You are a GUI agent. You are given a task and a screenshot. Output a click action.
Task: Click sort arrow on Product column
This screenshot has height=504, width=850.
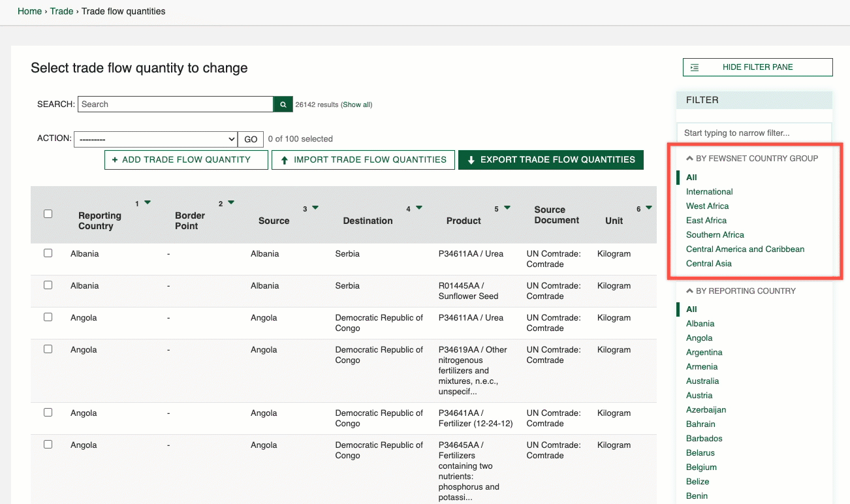click(507, 208)
